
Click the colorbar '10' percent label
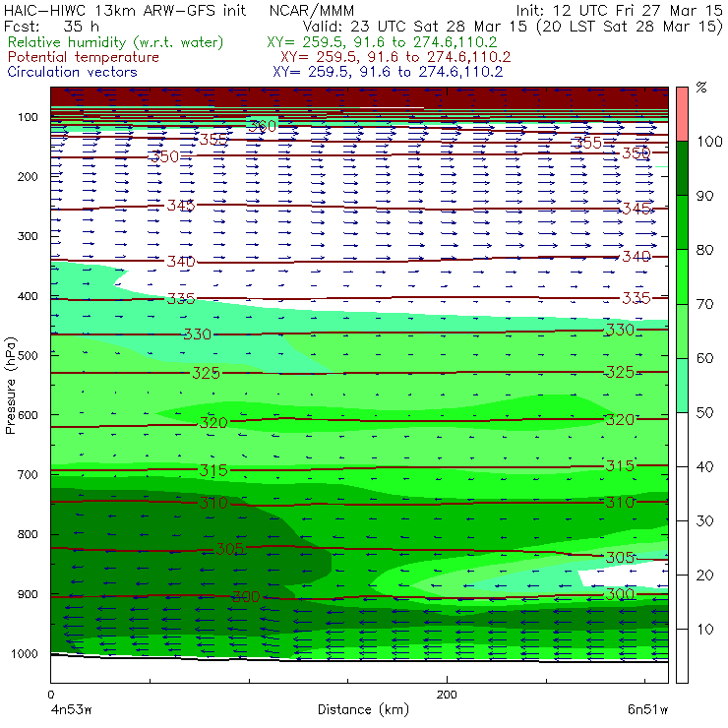(x=704, y=629)
